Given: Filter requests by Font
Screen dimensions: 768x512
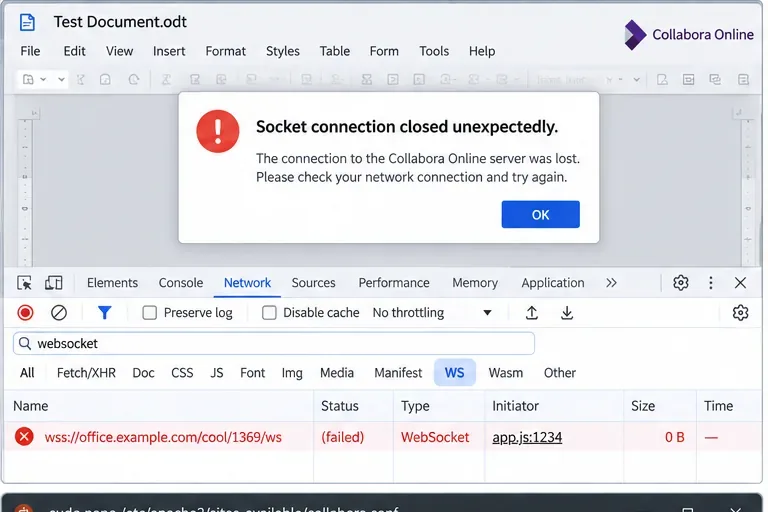Looking at the screenshot, I should (x=252, y=373).
